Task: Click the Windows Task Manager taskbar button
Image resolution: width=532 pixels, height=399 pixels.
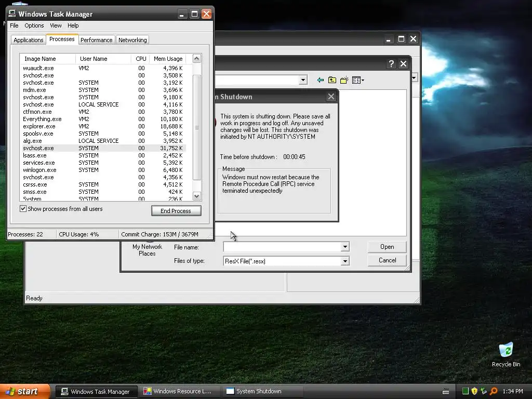Action: [x=96, y=392]
